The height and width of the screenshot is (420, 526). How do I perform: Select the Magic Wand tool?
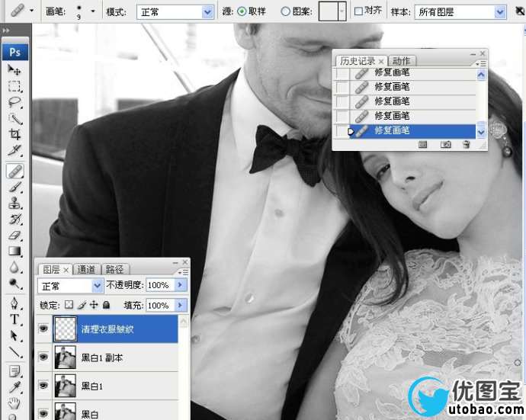pyautogui.click(x=14, y=118)
